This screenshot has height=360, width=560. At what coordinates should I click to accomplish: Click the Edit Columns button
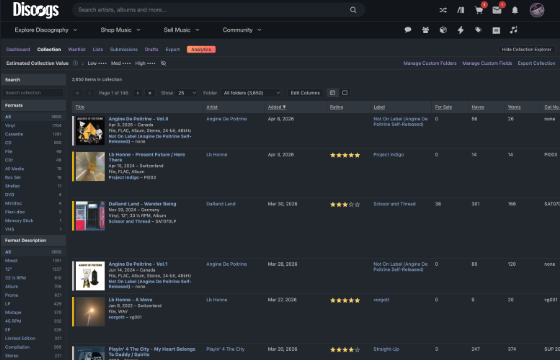(x=305, y=93)
